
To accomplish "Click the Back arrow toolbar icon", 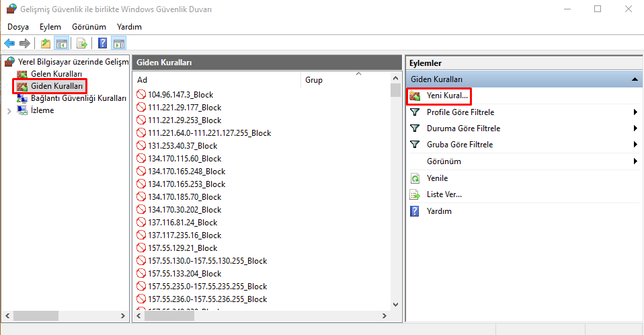I will (9, 44).
